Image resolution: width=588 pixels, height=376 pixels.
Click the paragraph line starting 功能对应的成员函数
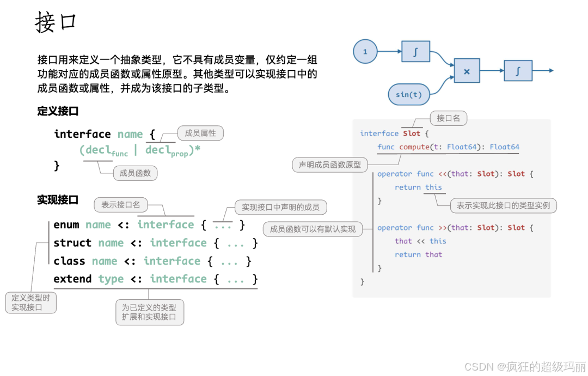coord(177,74)
